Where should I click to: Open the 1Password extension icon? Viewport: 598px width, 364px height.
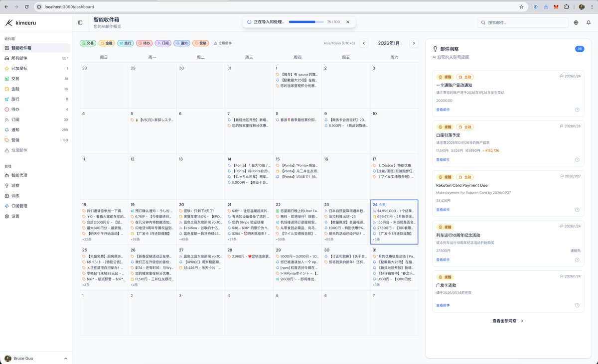536,7
